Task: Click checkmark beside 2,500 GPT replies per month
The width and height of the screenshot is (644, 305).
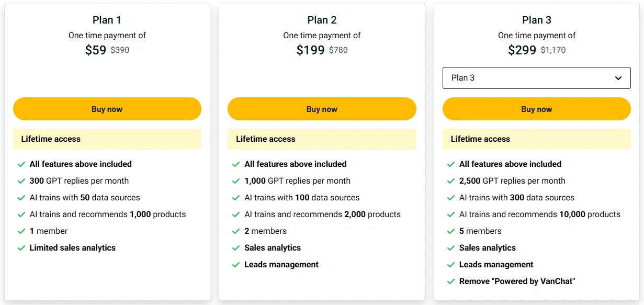Action: (451, 181)
